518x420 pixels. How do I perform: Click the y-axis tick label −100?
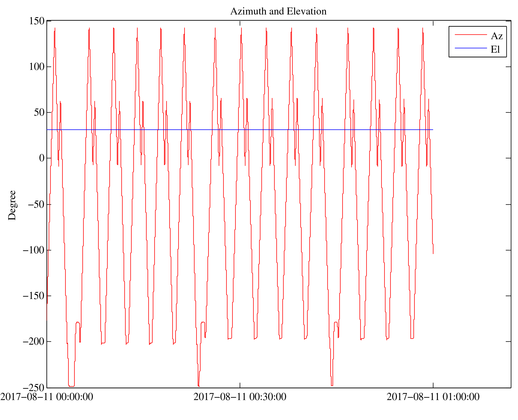[x=33, y=250]
